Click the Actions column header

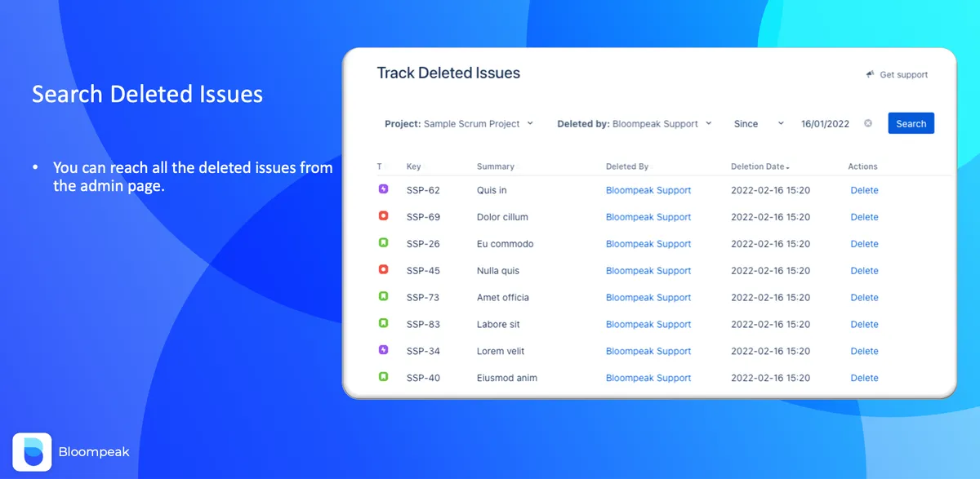pyautogui.click(x=862, y=166)
